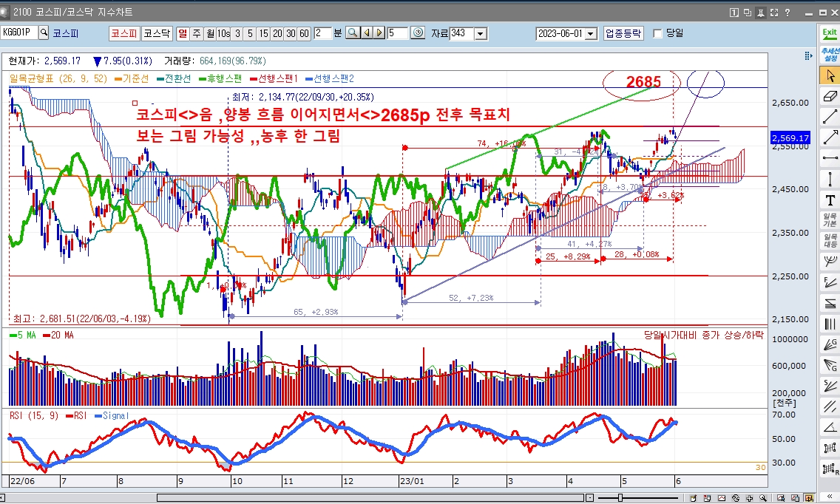This screenshot has height=504, width=840.
Task: Select the arrow line drawing tool
Action: click(x=830, y=137)
